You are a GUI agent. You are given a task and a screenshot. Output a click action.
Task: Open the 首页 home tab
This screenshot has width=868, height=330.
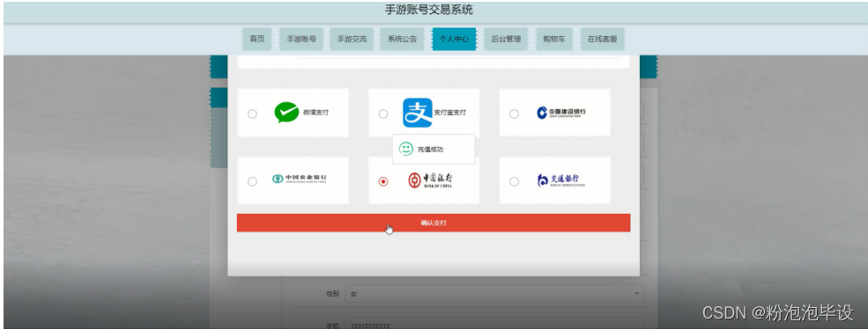(256, 40)
